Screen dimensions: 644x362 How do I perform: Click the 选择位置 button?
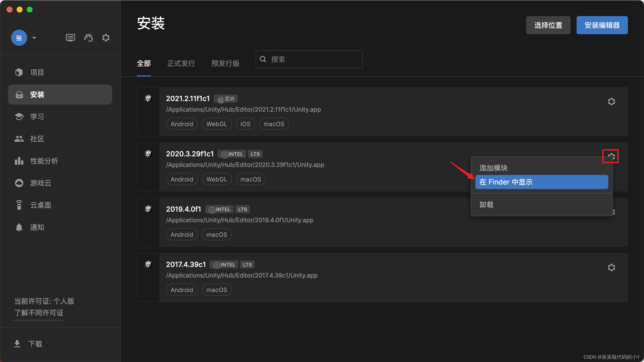click(x=548, y=25)
